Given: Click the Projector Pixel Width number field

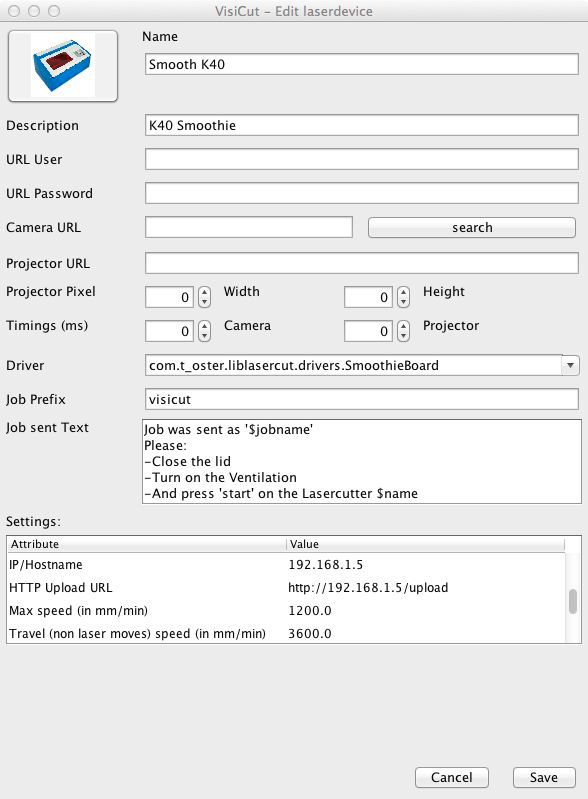Looking at the screenshot, I should 169,297.
